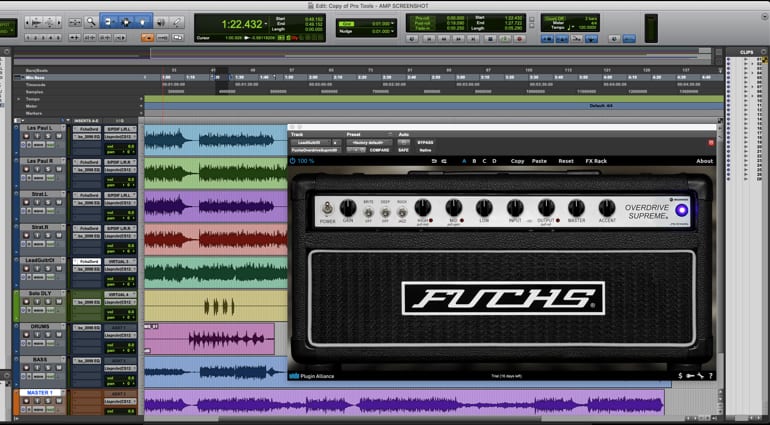Click the SAFE automation button

(404, 150)
